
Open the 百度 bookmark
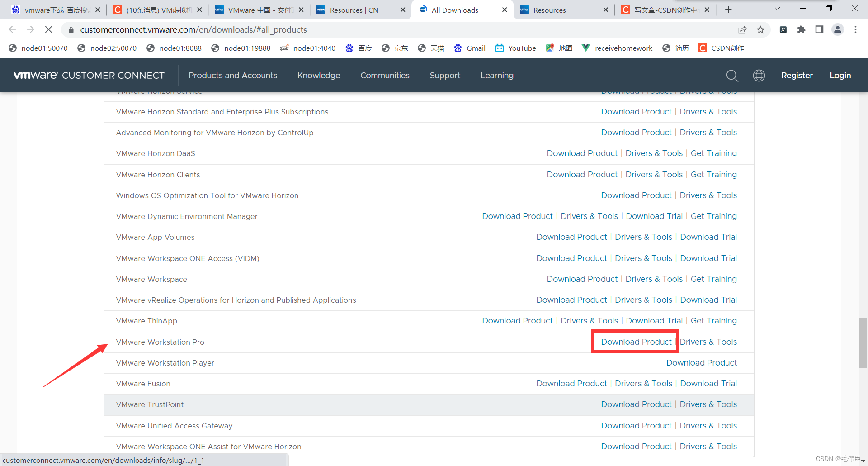359,48
